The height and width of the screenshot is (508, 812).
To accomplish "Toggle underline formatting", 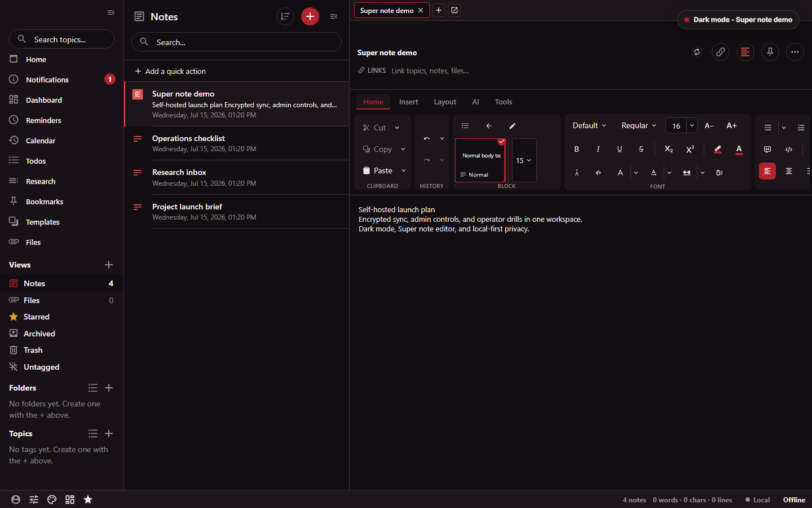I will tap(620, 149).
